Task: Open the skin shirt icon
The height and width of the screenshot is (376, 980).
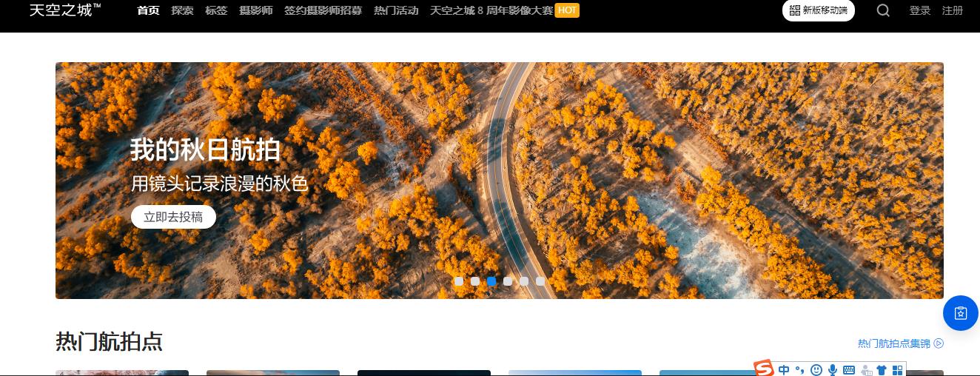Action: [x=882, y=370]
